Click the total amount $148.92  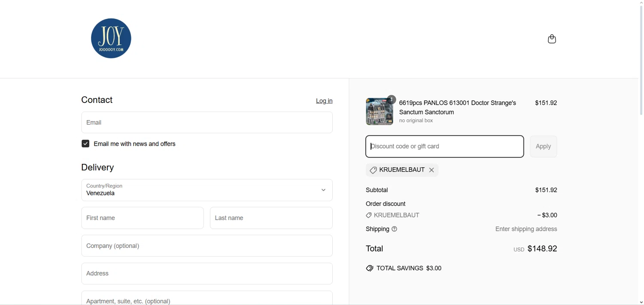coord(543,249)
